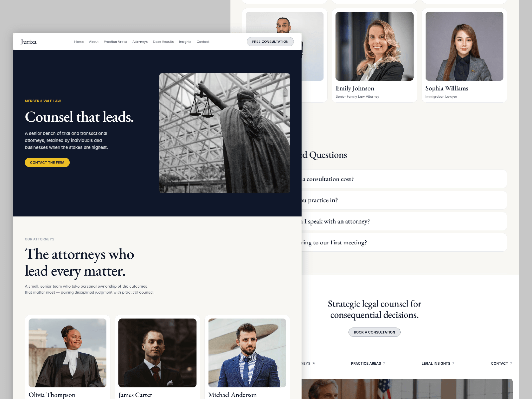Click the 'Senior Family Law Attorney' subtitle
The image size is (532, 399).
point(357,97)
